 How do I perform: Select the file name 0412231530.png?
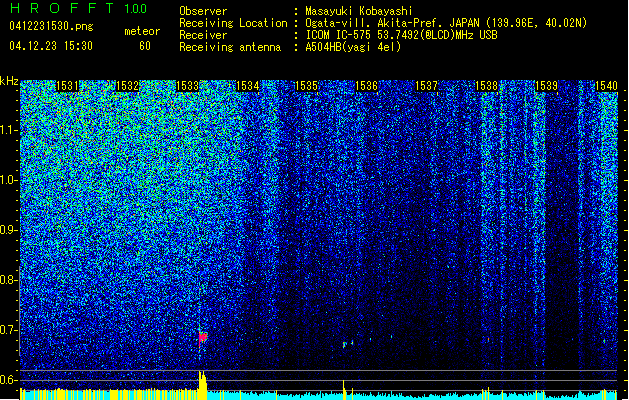(51, 26)
